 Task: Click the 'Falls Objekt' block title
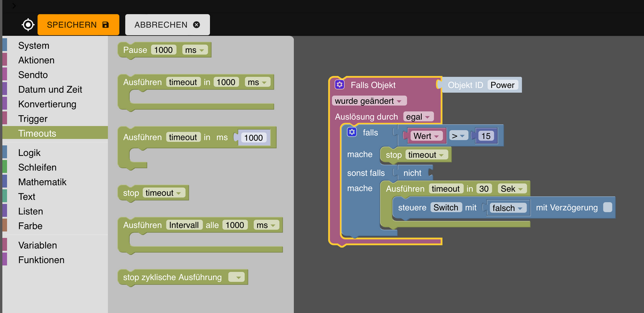click(x=373, y=85)
